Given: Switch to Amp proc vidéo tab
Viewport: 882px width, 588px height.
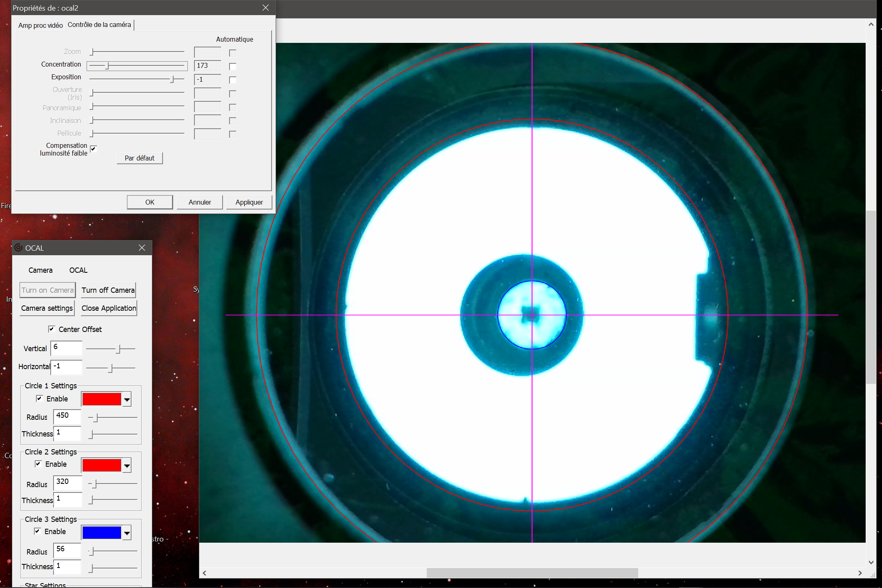Looking at the screenshot, I should tap(40, 25).
